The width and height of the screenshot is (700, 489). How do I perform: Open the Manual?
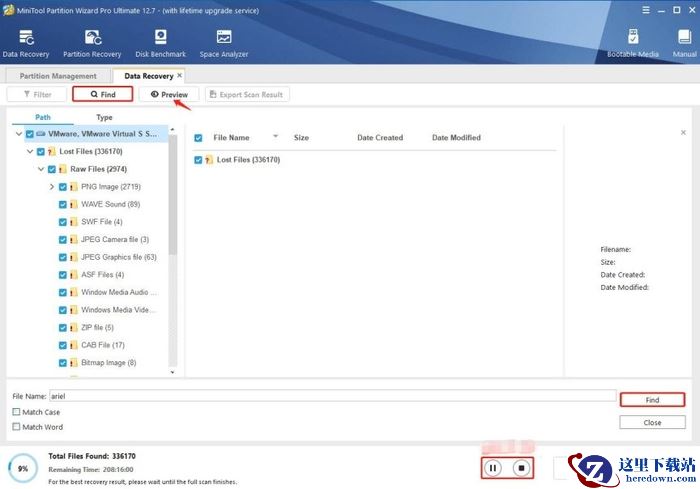point(684,43)
